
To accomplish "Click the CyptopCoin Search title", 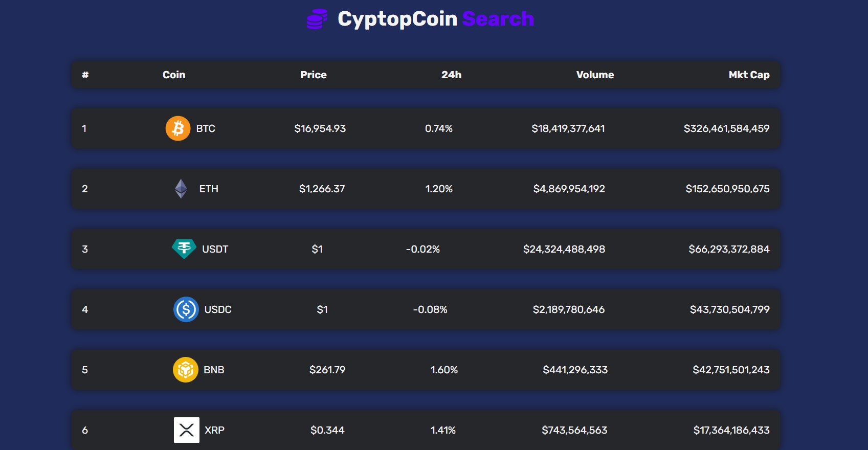I will [x=436, y=19].
